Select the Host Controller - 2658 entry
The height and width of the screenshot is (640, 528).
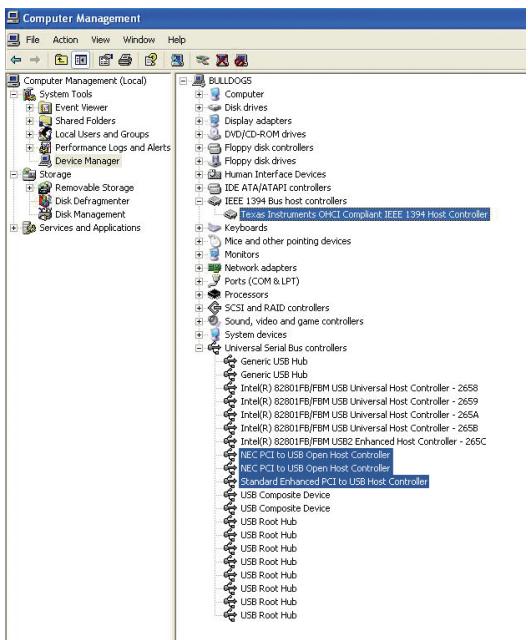tap(359, 388)
